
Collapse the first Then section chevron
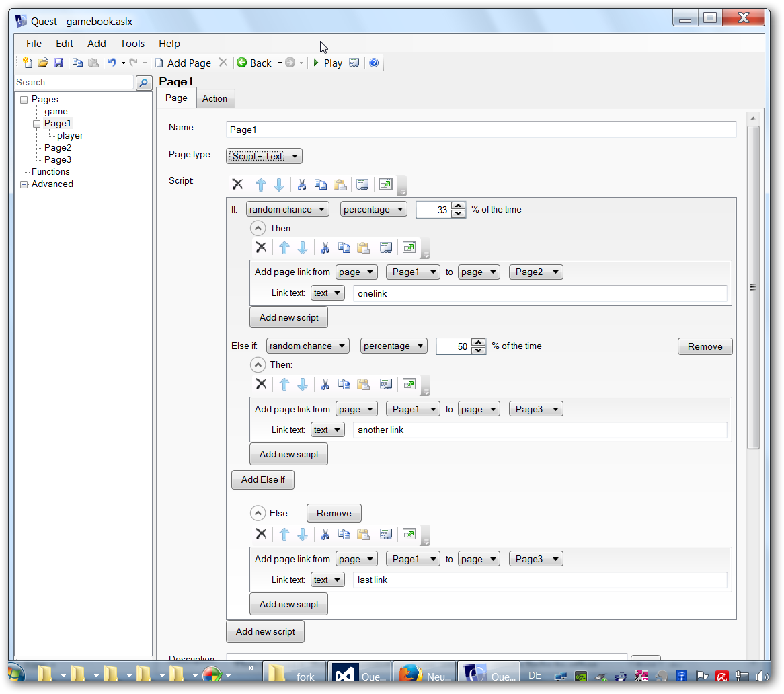click(258, 228)
